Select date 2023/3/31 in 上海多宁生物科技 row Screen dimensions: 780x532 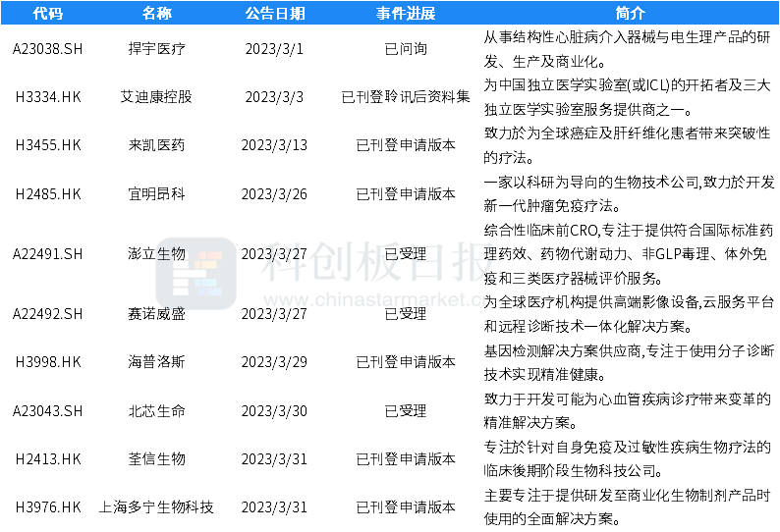point(275,507)
